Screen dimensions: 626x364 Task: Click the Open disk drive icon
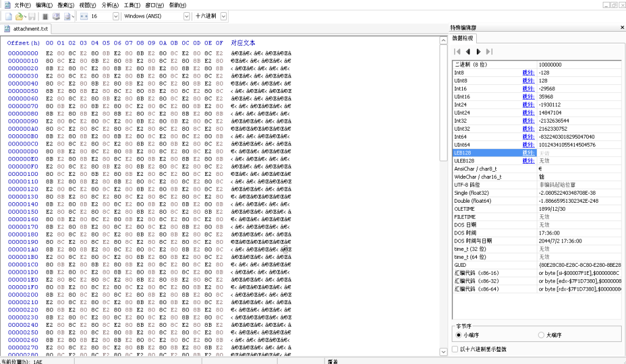56,16
